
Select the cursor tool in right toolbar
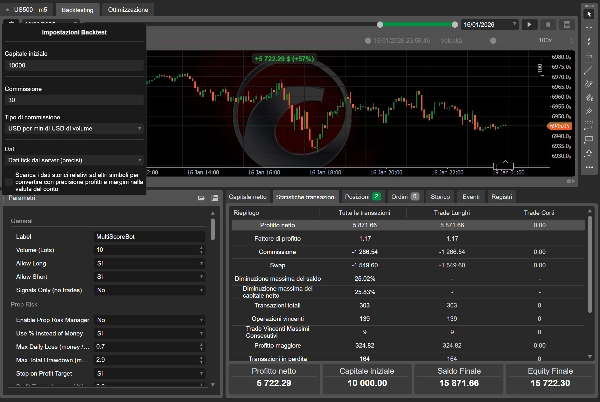pyautogui.click(x=590, y=13)
